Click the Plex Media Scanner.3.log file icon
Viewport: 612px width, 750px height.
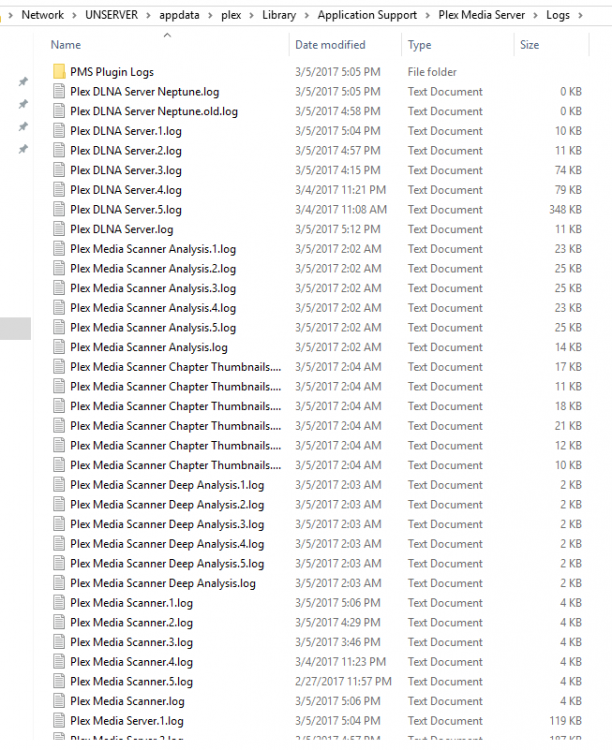[59, 641]
